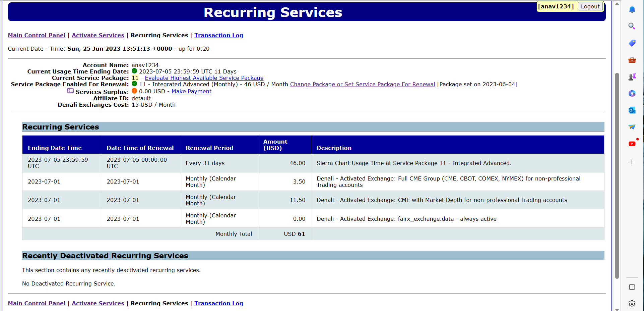Image resolution: width=644 pixels, height=311 pixels.
Task: Click the Edge sidebar search icon
Action: (632, 26)
